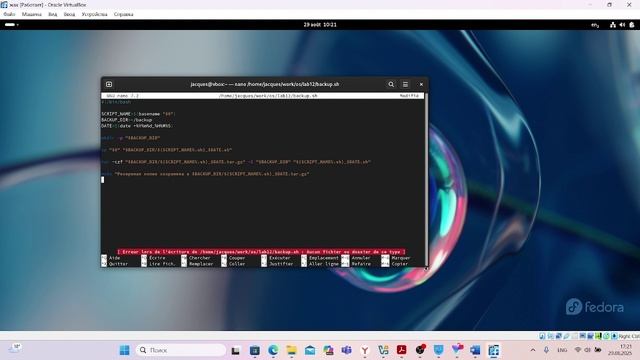This screenshot has width=640, height=360.
Task: Open Microsoft Edge from the taskbar
Action: [x=273, y=350]
